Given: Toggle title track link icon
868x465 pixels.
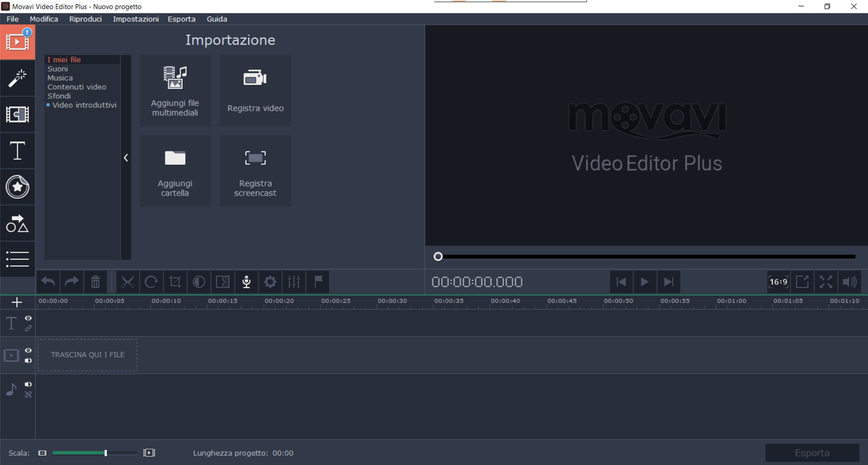Looking at the screenshot, I should point(28,328).
